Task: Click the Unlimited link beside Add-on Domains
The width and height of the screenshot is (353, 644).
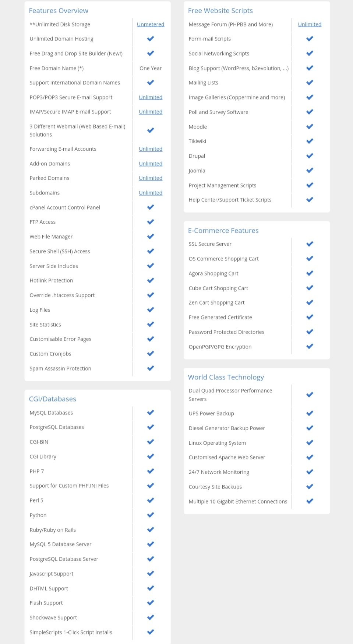Action: click(x=151, y=164)
